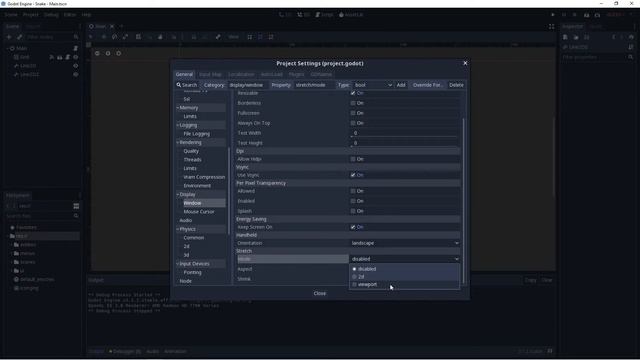Select Vram Compression in the tree
The height and width of the screenshot is (360, 640).
coord(204,177)
